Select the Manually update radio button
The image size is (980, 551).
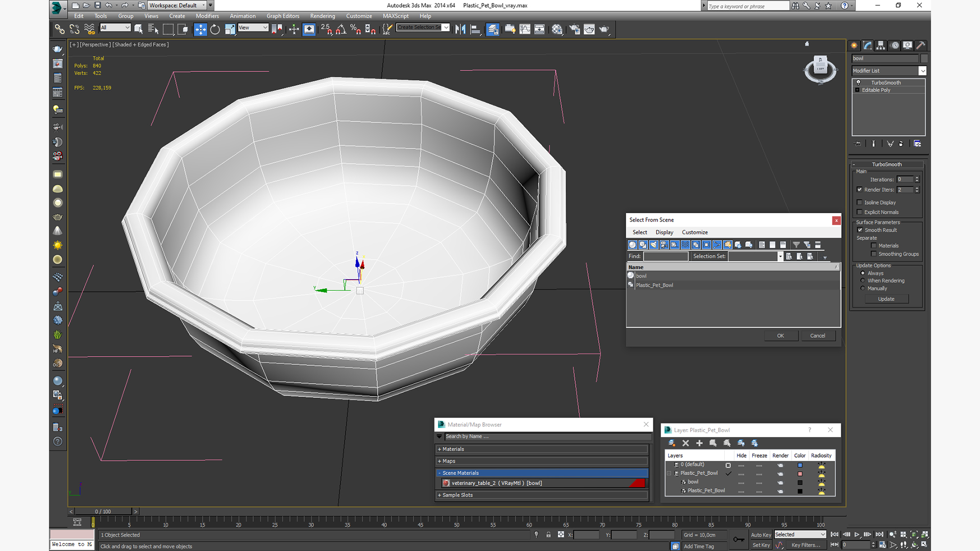tap(863, 288)
